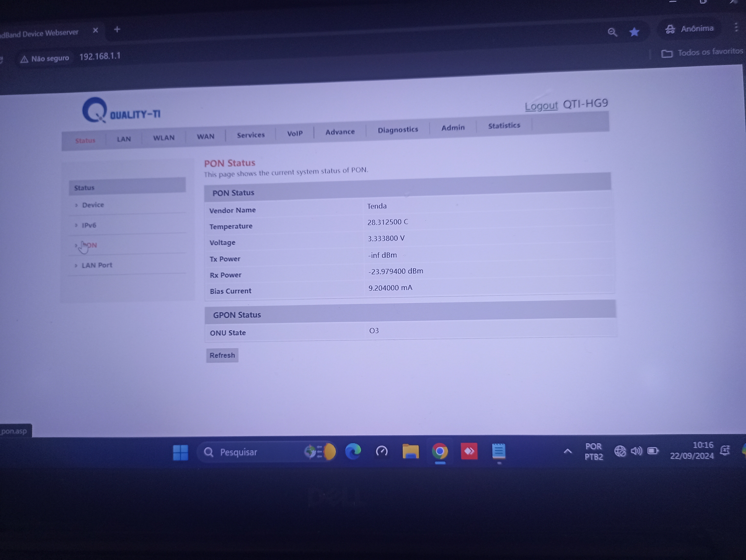Open the Chrome three-dot menu
The width and height of the screenshot is (746, 560).
point(736,28)
